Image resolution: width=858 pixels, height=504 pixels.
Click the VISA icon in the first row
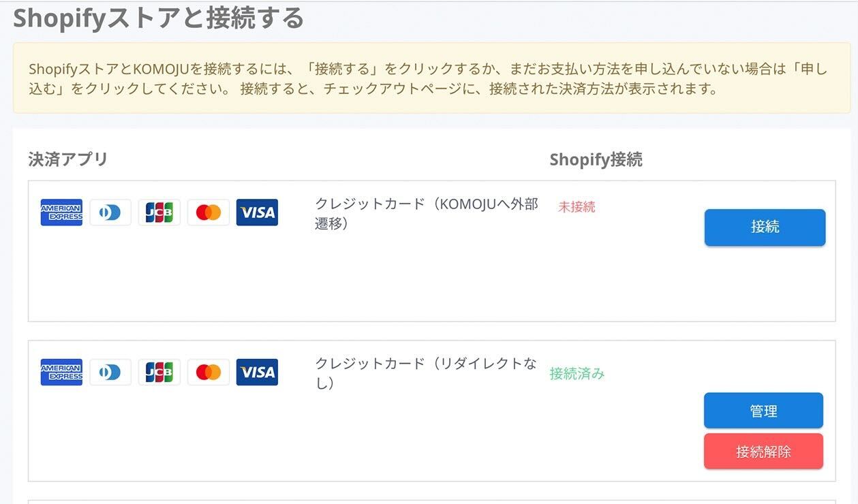coord(257,212)
